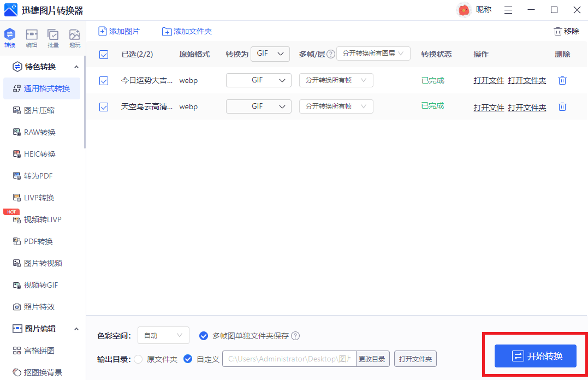Open the 批量 (Batch) mode icon
Image resolution: width=588 pixels, height=380 pixels.
pos(54,37)
